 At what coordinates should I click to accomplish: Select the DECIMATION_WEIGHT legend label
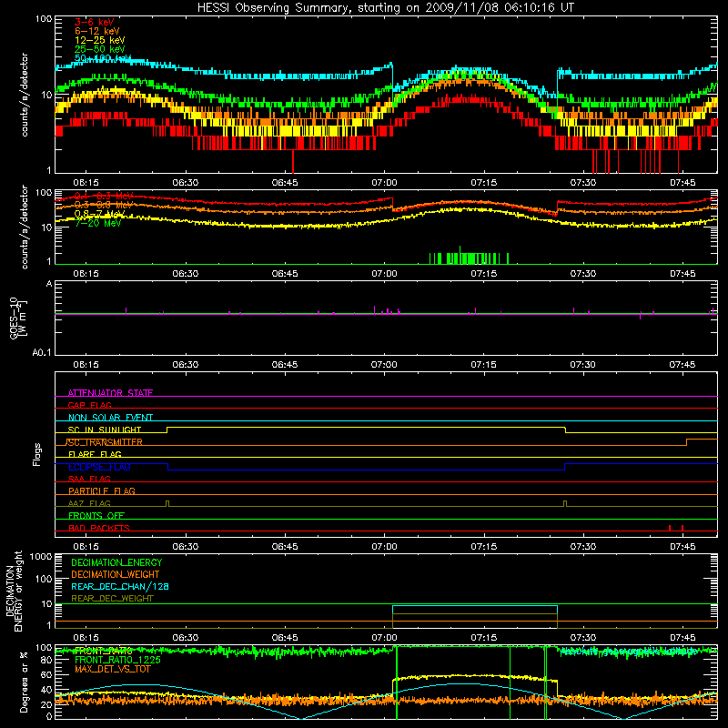[x=116, y=574]
